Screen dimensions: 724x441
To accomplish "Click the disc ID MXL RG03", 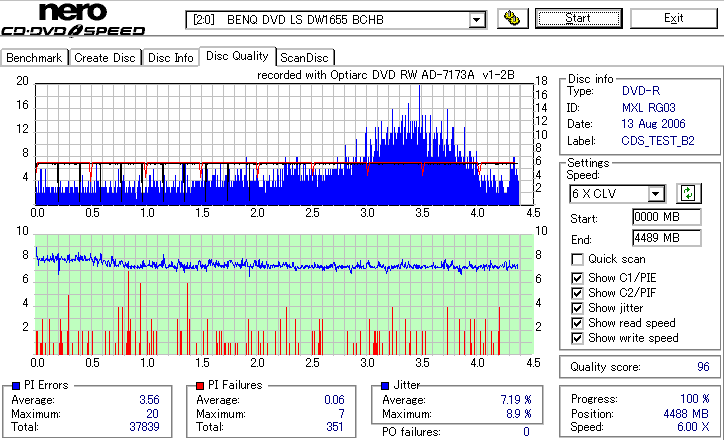I will point(649,108).
